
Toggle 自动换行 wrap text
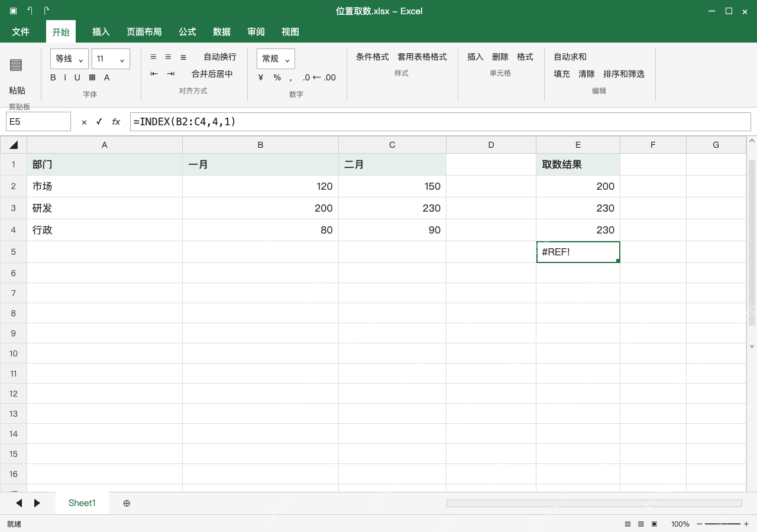pos(220,57)
